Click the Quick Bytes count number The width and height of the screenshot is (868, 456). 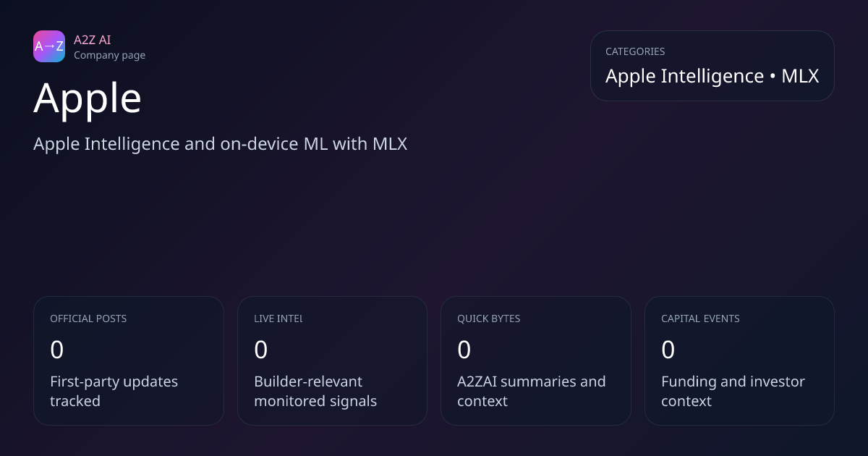464,350
